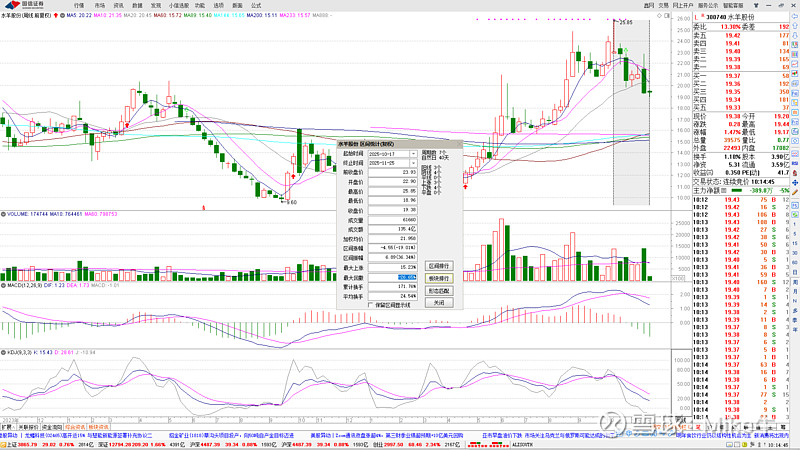Open the 行情 menu

(x=79, y=5)
